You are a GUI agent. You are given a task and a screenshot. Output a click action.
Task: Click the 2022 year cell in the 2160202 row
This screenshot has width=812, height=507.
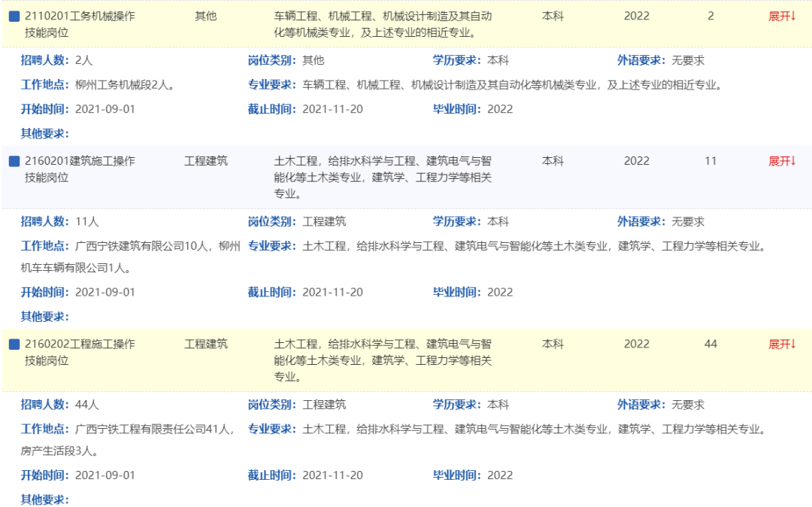coord(636,344)
